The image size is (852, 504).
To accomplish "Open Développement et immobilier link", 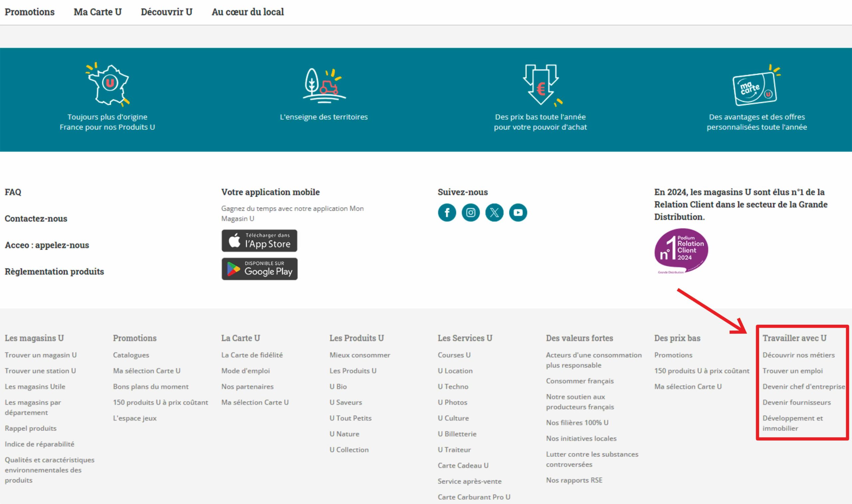I will click(792, 423).
